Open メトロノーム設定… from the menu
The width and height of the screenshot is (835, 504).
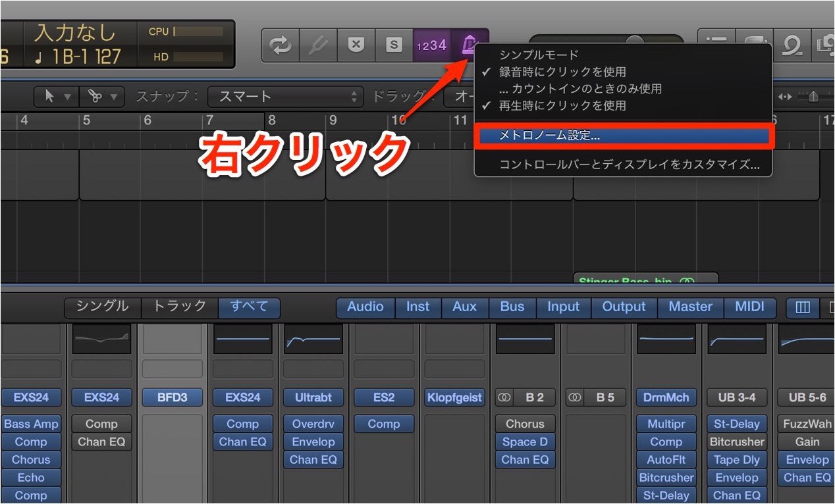coord(624,136)
